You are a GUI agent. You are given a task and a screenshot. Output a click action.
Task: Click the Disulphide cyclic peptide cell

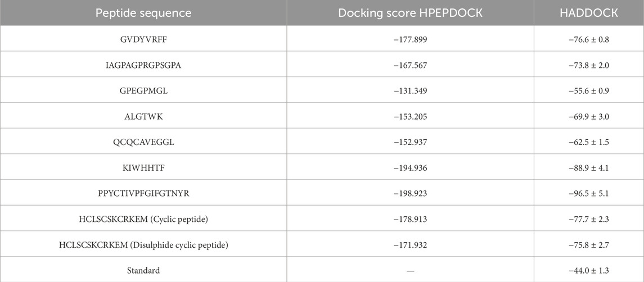pyautogui.click(x=143, y=244)
